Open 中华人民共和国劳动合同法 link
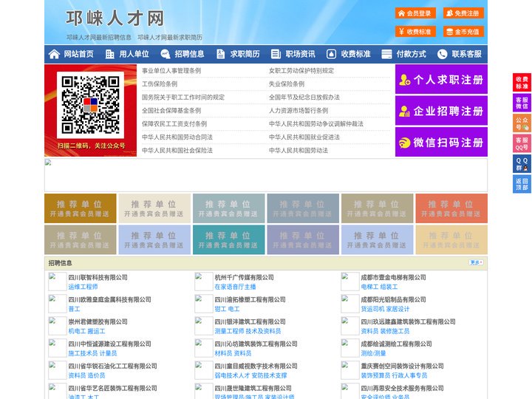The width and height of the screenshot is (532, 399). (x=177, y=137)
